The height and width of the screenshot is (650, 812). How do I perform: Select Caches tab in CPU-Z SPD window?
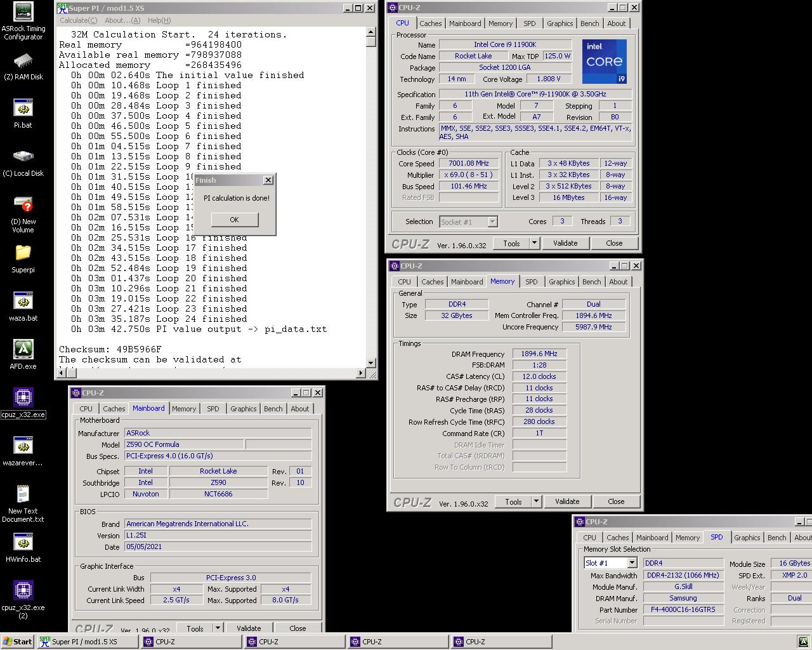coord(617,538)
